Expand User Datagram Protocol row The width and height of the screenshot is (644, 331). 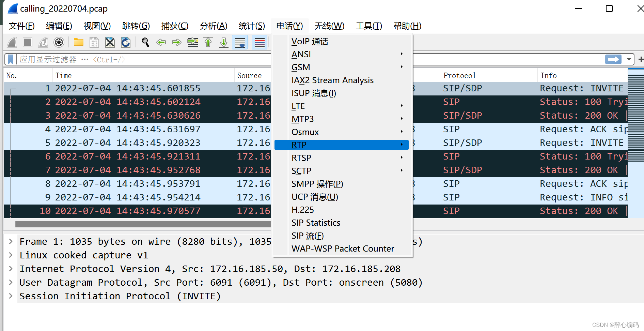click(x=11, y=283)
